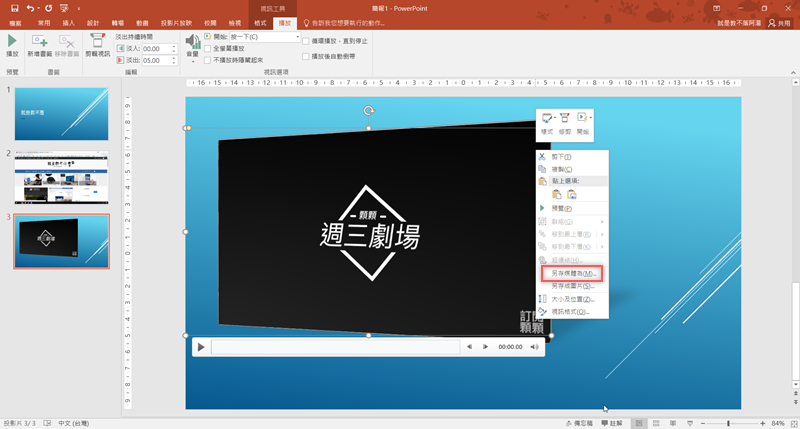
Task: Switch to the 常用 Home tab
Action: click(x=44, y=23)
